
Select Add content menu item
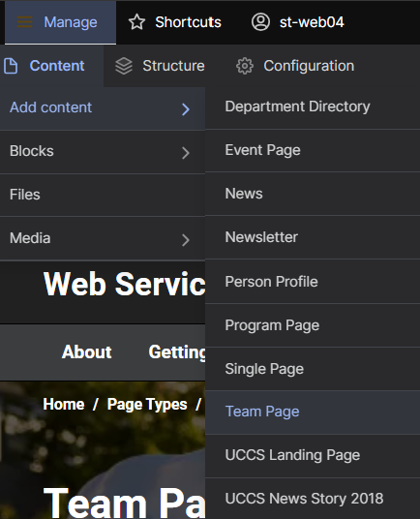[x=103, y=108]
